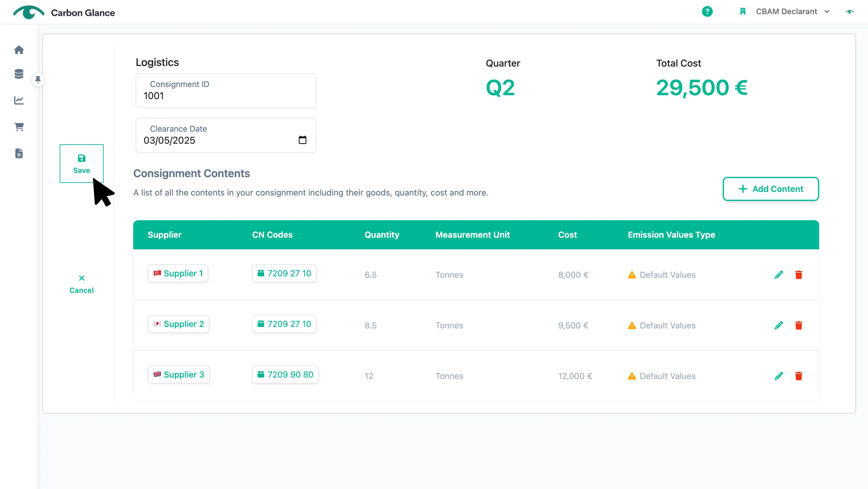Edit the Supplier 1 row with pencil icon
This screenshot has width=868, height=489.
tap(778, 274)
